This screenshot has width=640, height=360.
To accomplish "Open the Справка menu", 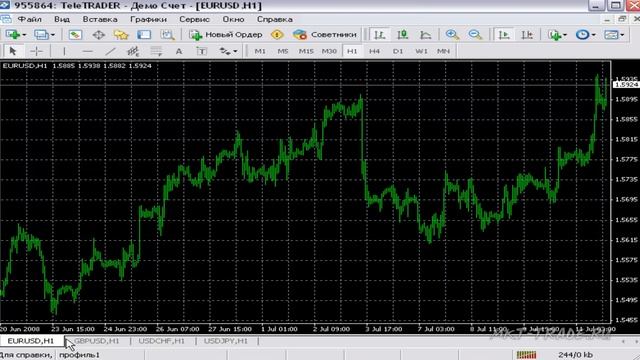I will coord(274,19).
